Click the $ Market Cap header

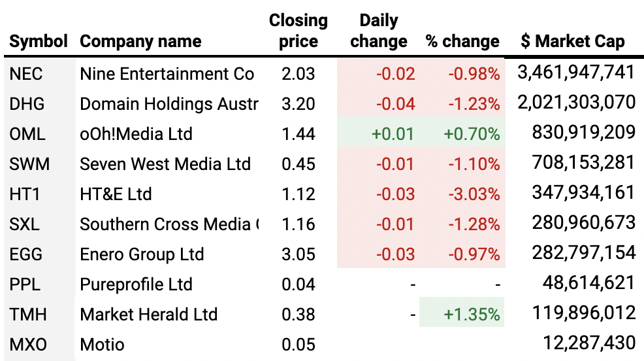point(573,42)
